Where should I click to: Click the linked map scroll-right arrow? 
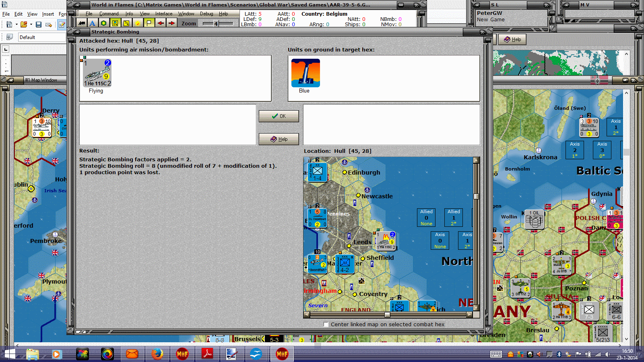[469, 315]
